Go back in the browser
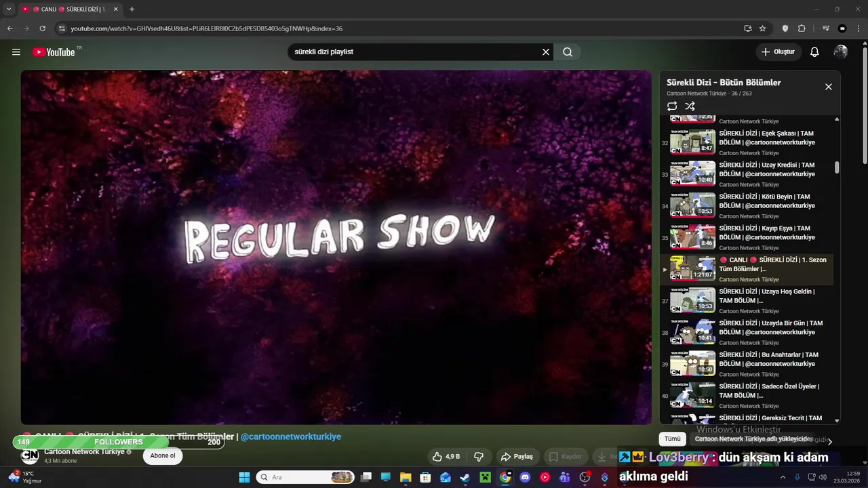The height and width of the screenshot is (488, 868). 10,28
